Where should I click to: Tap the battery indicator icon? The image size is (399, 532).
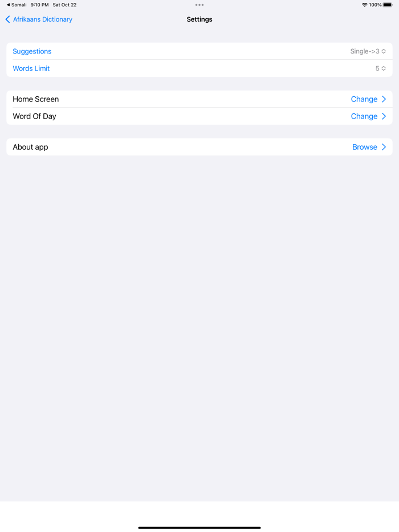[388, 5]
